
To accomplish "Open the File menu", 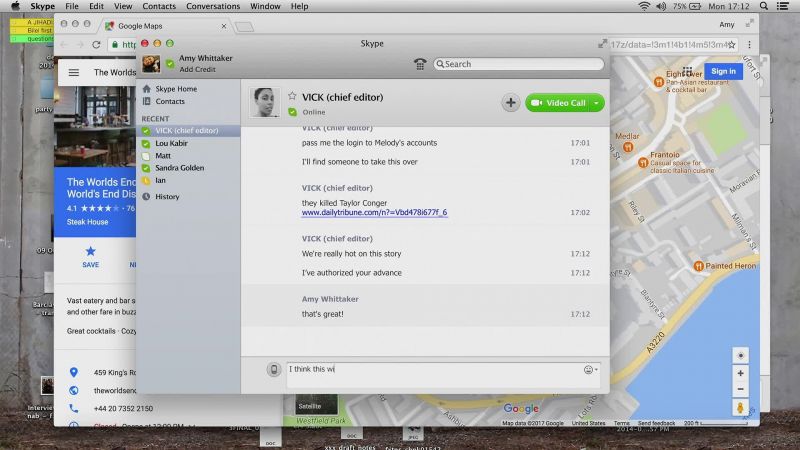I will pos(72,6).
